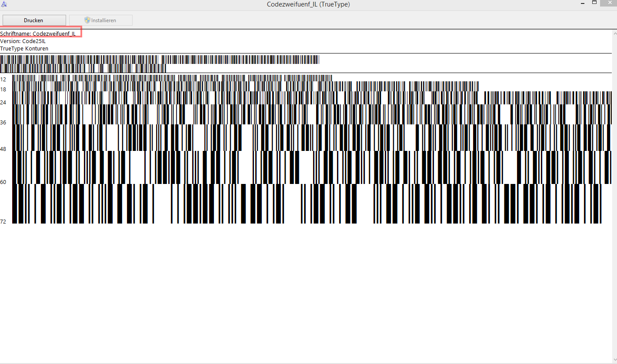This screenshot has height=364, width=617.
Task: Click the size label 12
Action: click(3, 80)
